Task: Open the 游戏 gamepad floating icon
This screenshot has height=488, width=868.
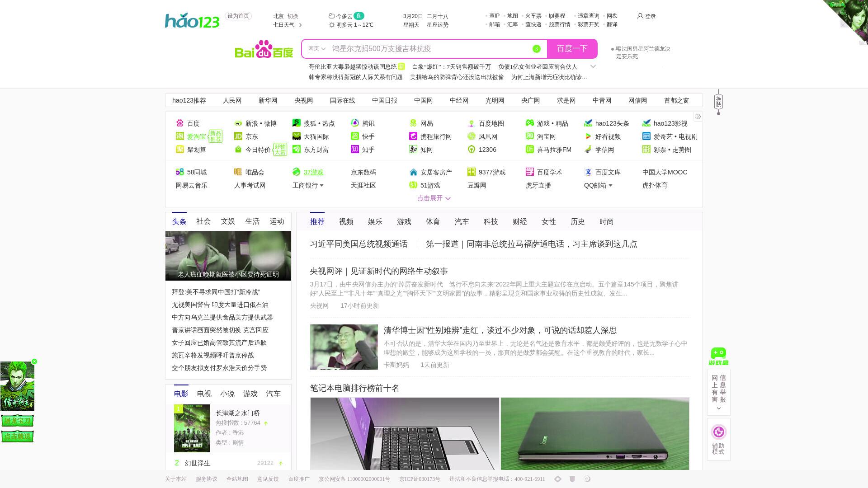Action: point(718,357)
